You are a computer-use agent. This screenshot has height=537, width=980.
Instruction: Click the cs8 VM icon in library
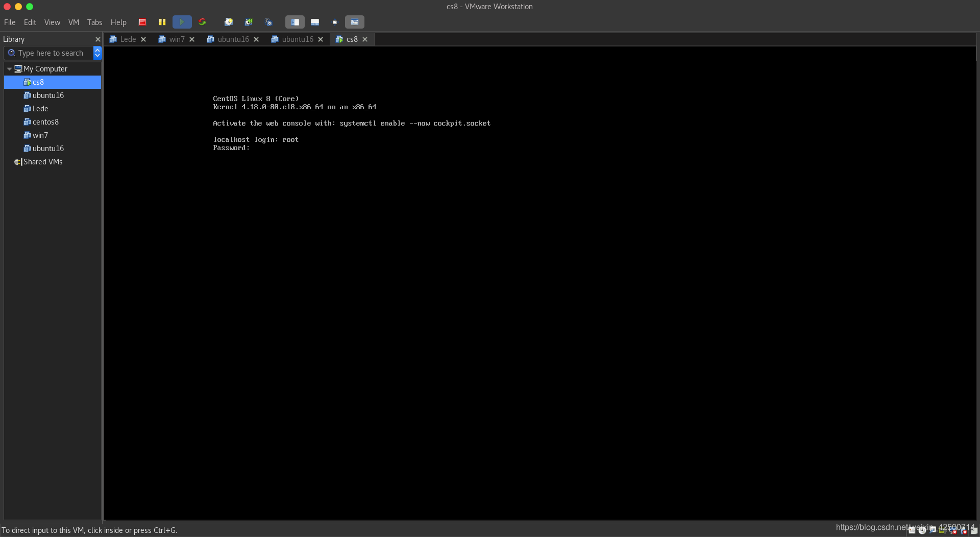tap(27, 82)
